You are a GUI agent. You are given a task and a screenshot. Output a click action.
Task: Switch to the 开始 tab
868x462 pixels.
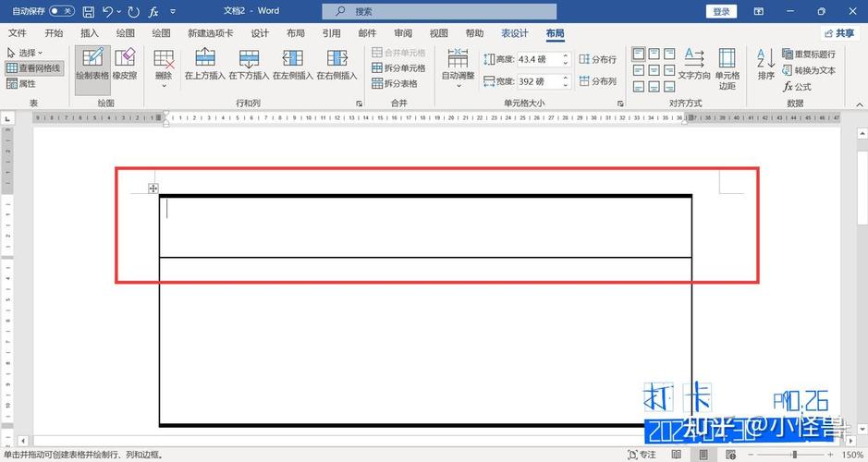(54, 33)
